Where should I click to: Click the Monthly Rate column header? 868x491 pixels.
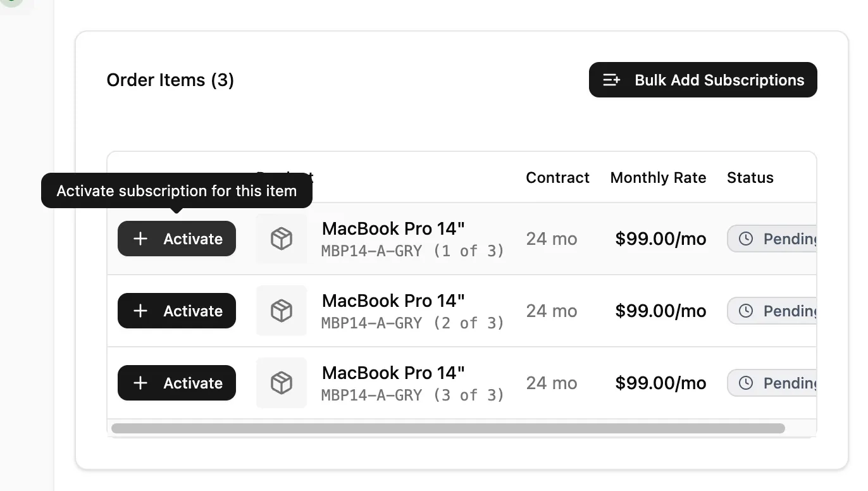coord(658,178)
